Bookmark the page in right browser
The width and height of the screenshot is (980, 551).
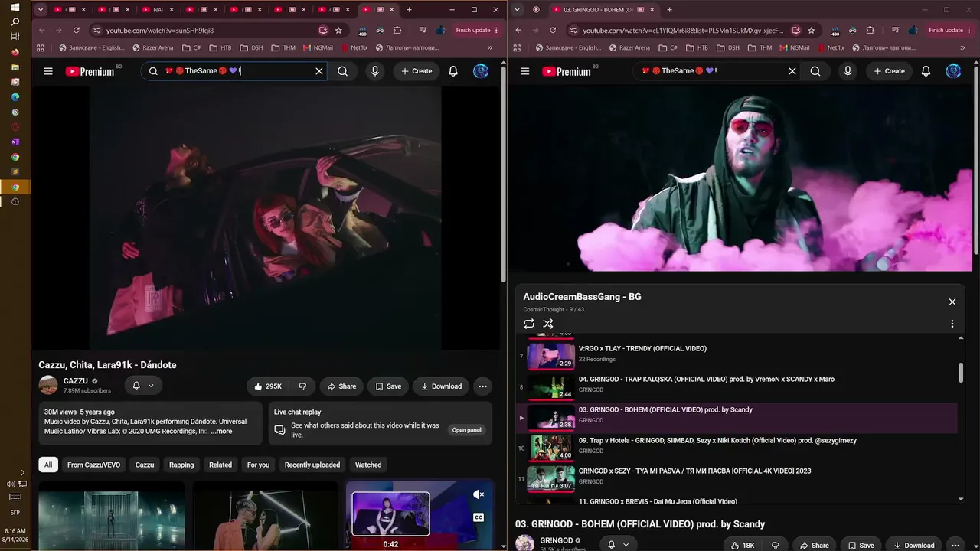pyautogui.click(x=811, y=31)
